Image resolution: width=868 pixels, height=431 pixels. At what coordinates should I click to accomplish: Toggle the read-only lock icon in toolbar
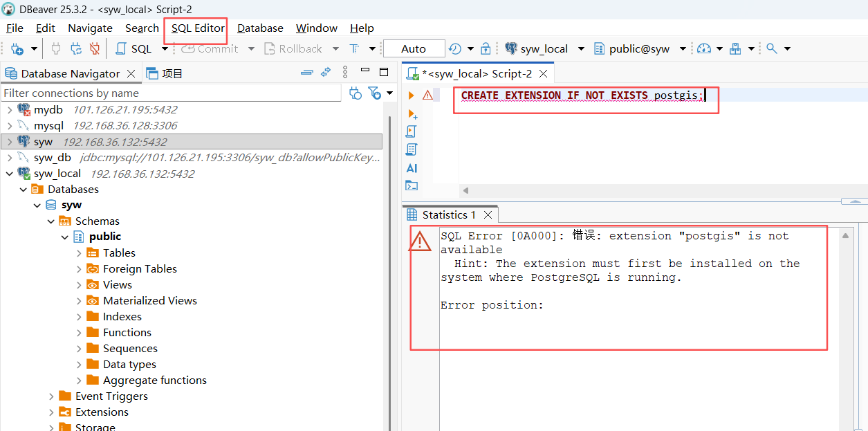[x=486, y=49]
